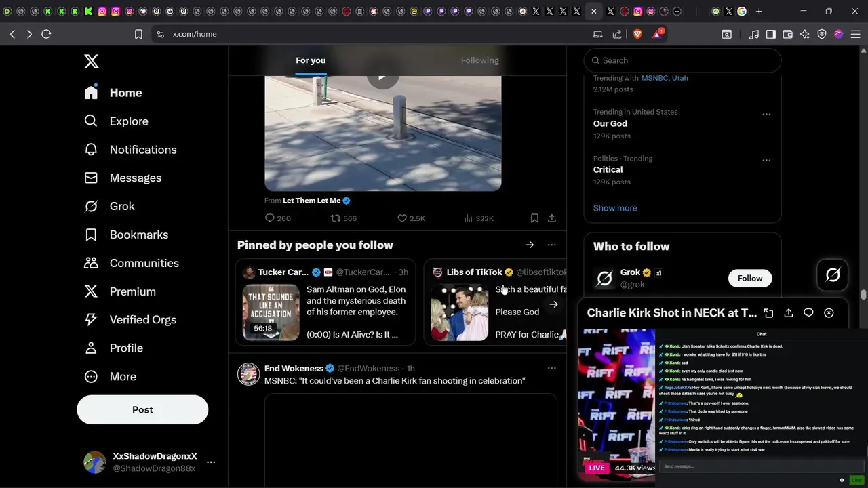Expand the Charlie Kirk video player

pos(768,313)
